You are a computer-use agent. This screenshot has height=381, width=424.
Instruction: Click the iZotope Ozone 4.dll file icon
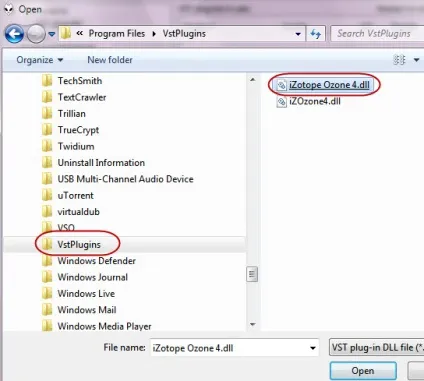pyautogui.click(x=281, y=85)
